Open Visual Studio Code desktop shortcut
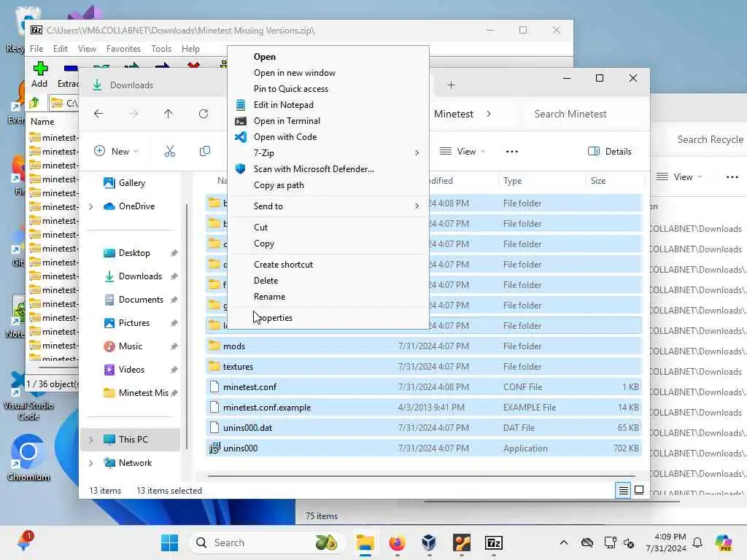 coord(28,396)
